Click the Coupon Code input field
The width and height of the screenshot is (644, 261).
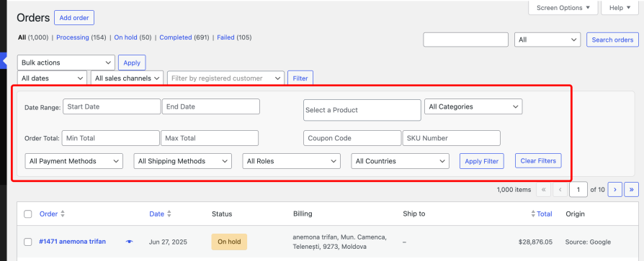click(x=352, y=138)
